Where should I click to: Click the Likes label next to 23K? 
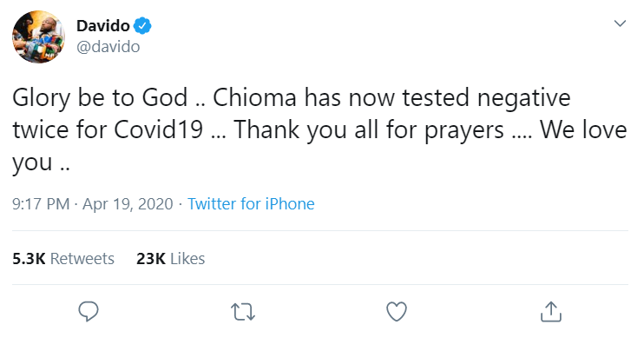click(187, 259)
